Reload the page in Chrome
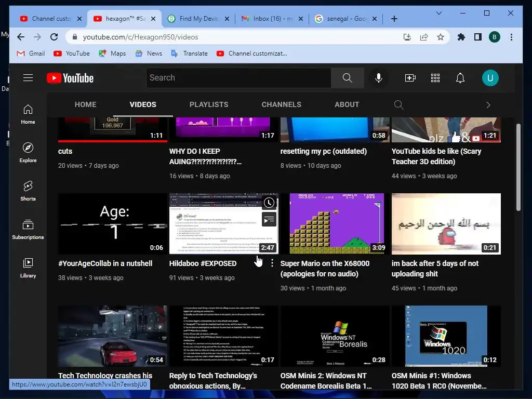Screen dimensions: 532x399 pos(54,37)
